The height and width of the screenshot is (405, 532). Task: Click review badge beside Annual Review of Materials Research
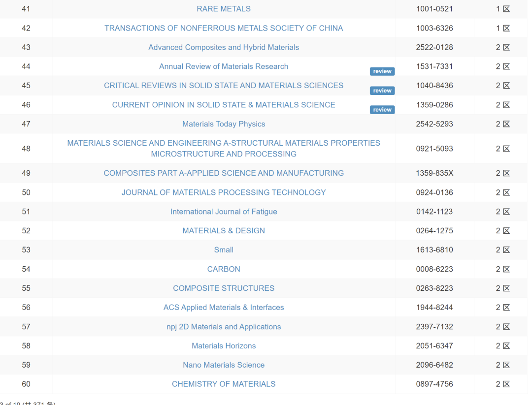tap(382, 71)
